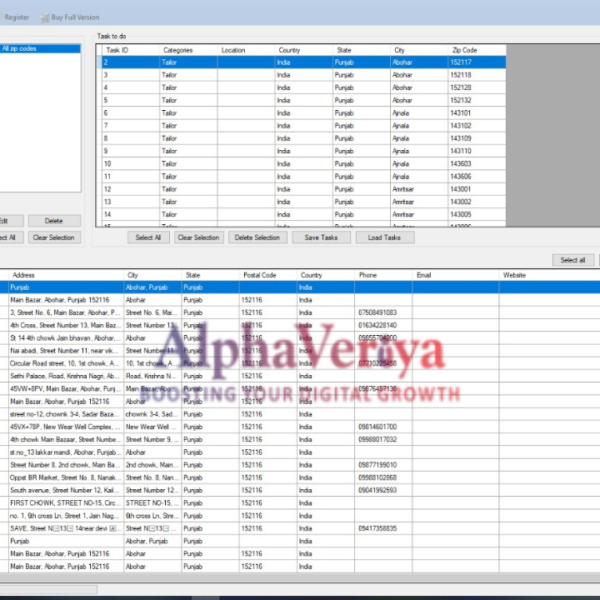Click the Load Tasks button
The height and width of the screenshot is (600, 600).
pyautogui.click(x=385, y=238)
